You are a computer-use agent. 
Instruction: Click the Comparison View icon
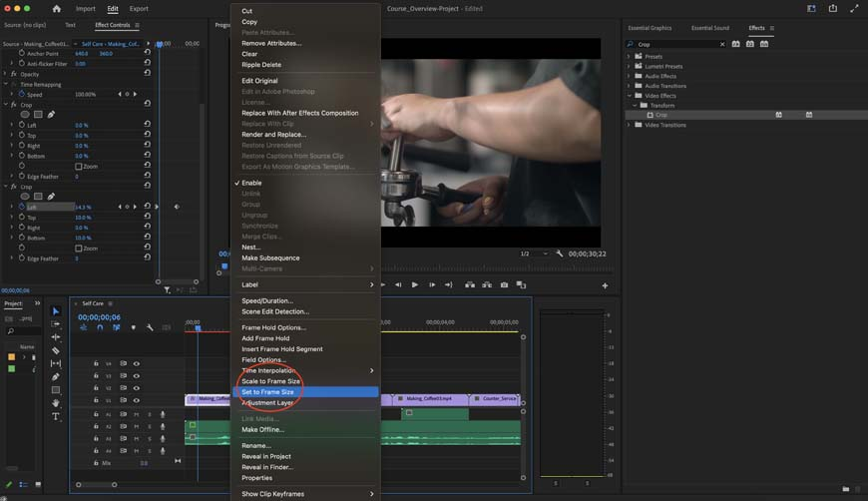coord(521,285)
